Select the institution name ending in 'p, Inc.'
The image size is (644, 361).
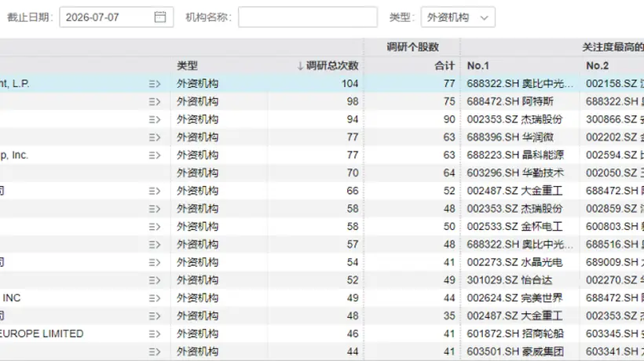click(14, 155)
